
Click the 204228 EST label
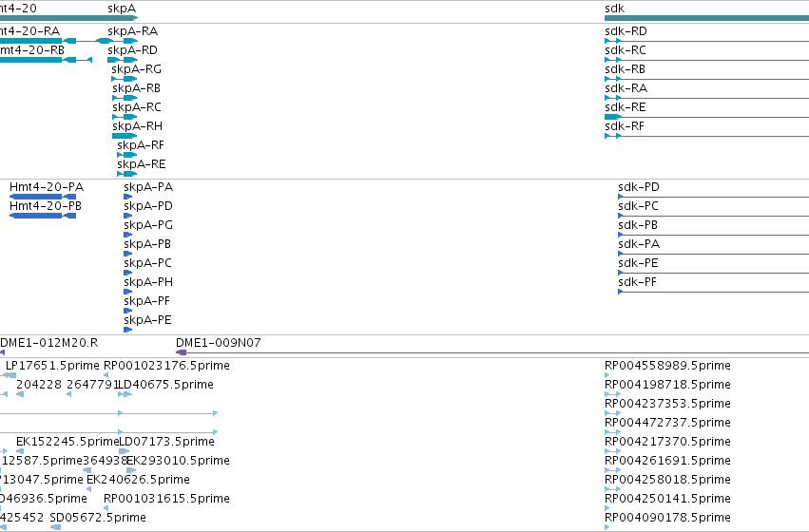point(39,385)
